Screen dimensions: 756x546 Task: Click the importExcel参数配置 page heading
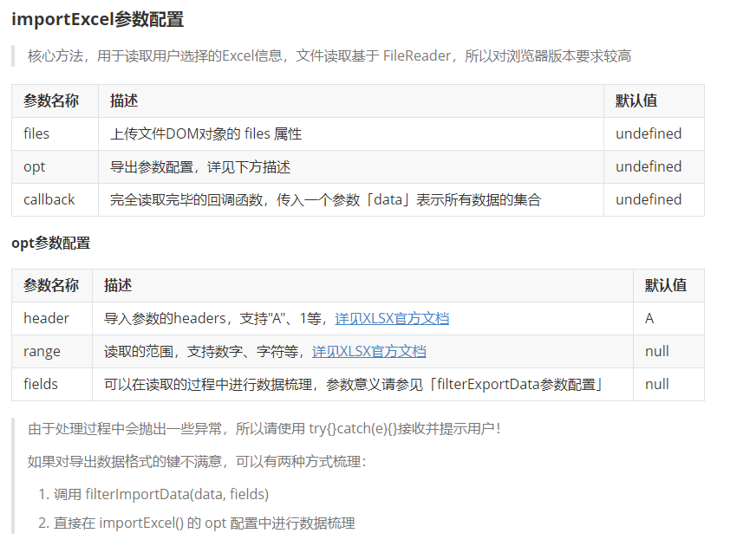point(97,19)
